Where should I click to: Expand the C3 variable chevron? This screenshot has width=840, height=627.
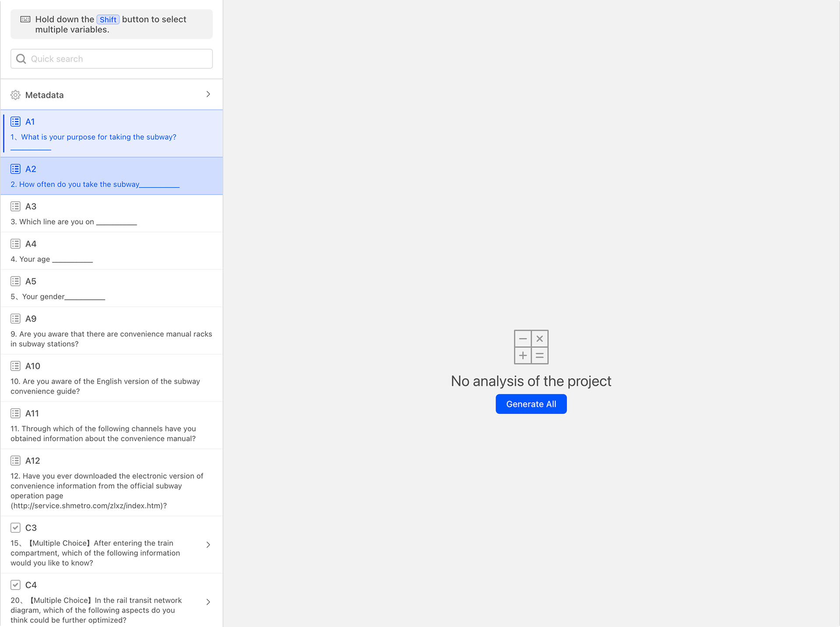click(x=208, y=545)
